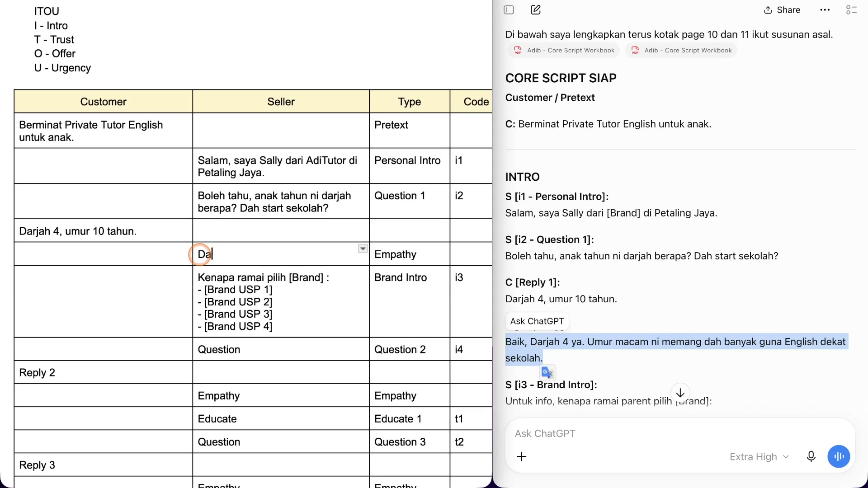Click the Share button in ChatGPT

(x=782, y=10)
